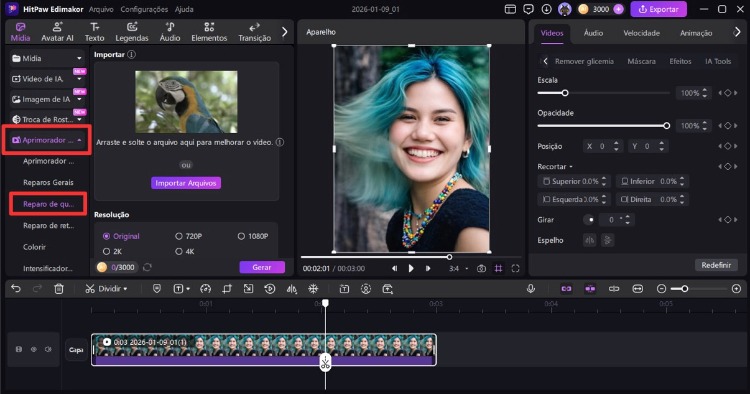Image resolution: width=750 pixels, height=394 pixels.
Task: Click the face avatar icon in timeline toolbar
Action: (x=366, y=289)
